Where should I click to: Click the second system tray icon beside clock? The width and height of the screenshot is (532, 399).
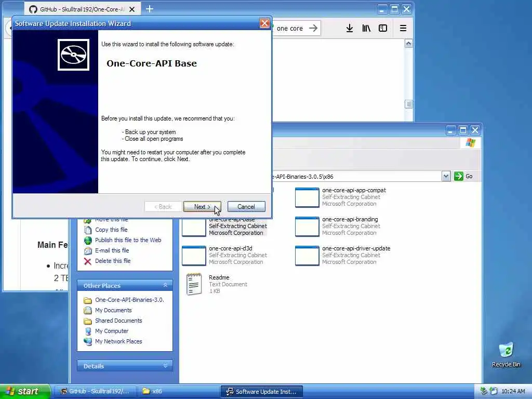pyautogui.click(x=494, y=391)
